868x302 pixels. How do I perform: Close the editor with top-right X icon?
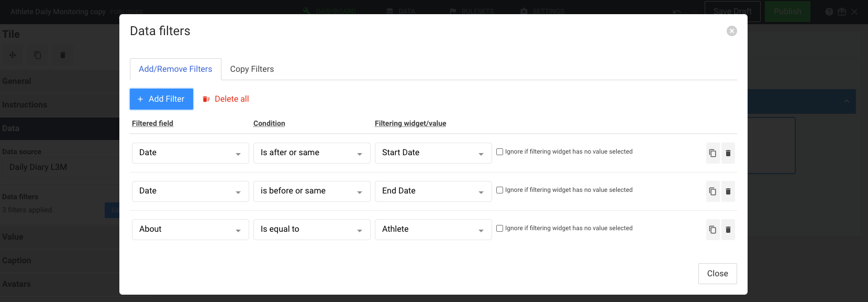[854, 12]
